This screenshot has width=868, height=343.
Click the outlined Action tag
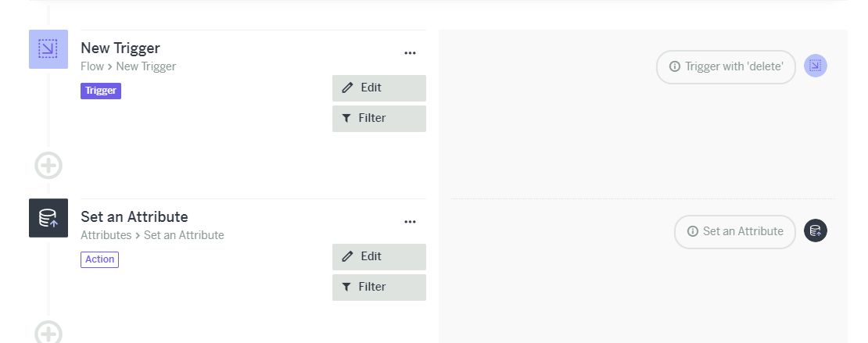click(99, 259)
